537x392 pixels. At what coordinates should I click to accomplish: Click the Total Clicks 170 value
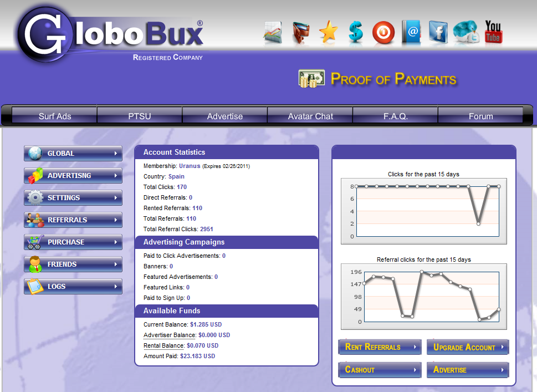click(x=182, y=187)
